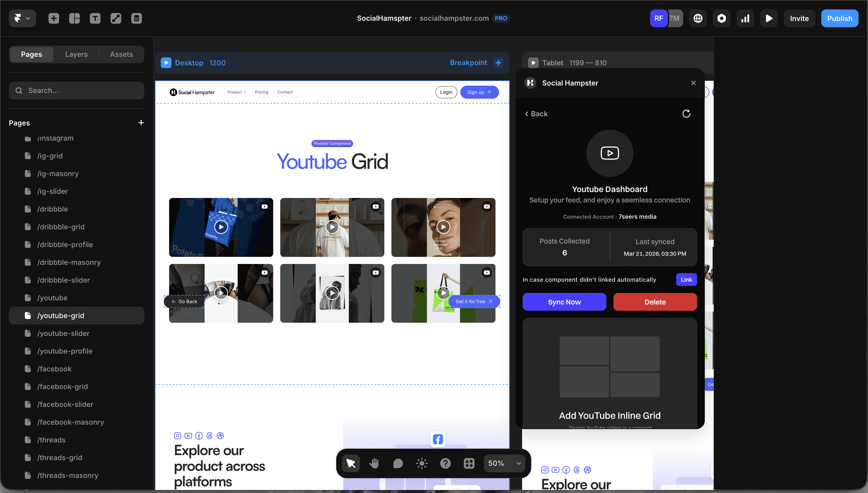Click the Search pages input field
This screenshot has height=493, width=868.
[x=77, y=91]
